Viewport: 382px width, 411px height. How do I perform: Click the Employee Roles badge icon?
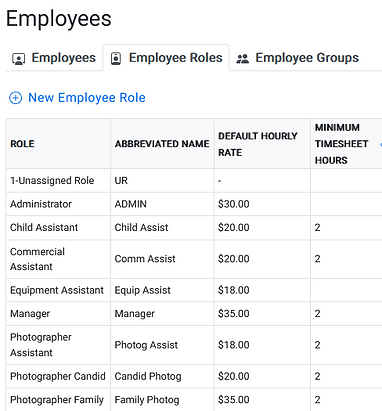point(116,59)
